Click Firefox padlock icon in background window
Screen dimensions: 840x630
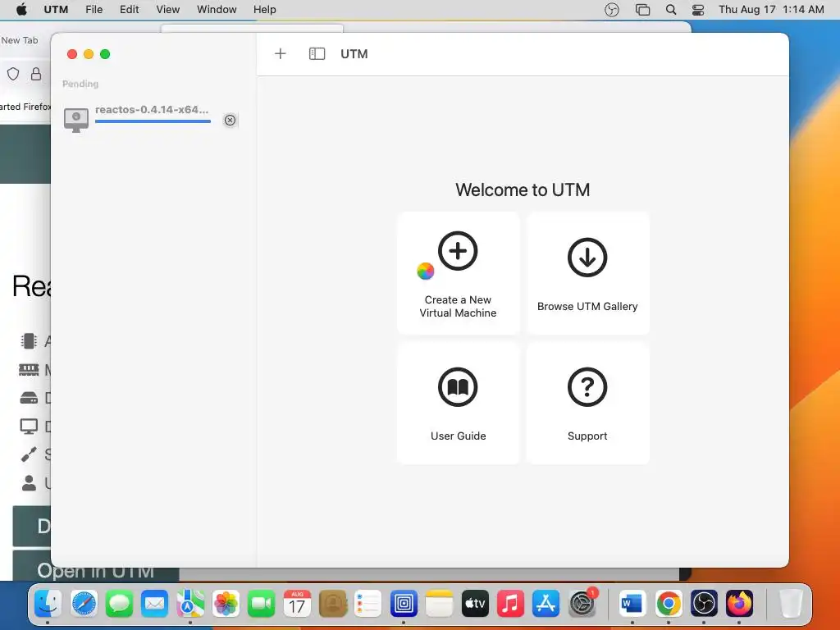[36, 74]
